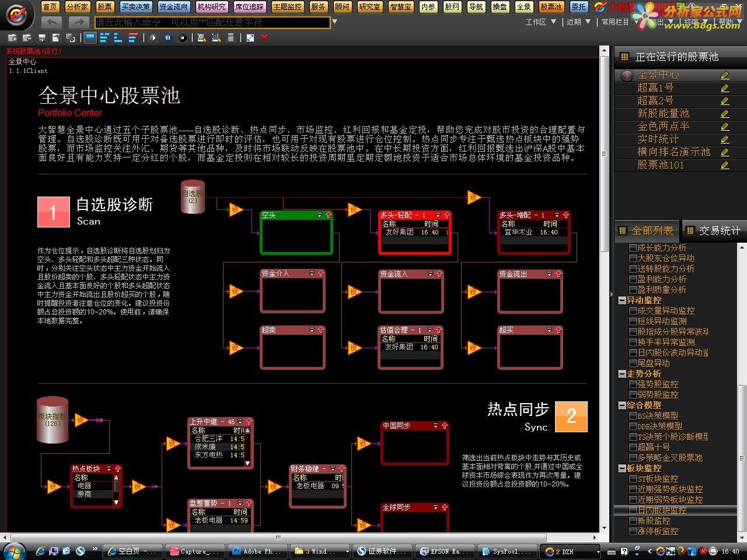Click the orange filter triangle before 超卖
Screen dimensions: 747x560
pos(236,347)
